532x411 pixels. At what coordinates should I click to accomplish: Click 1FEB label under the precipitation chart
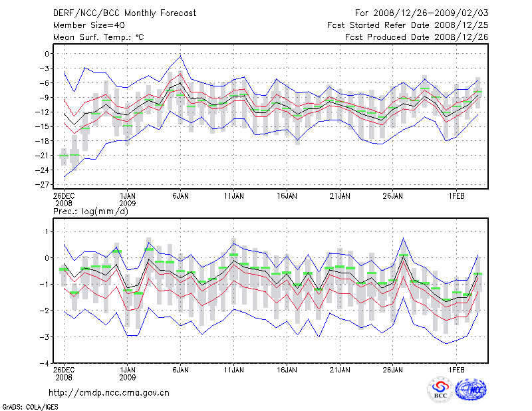pyautogui.click(x=456, y=369)
